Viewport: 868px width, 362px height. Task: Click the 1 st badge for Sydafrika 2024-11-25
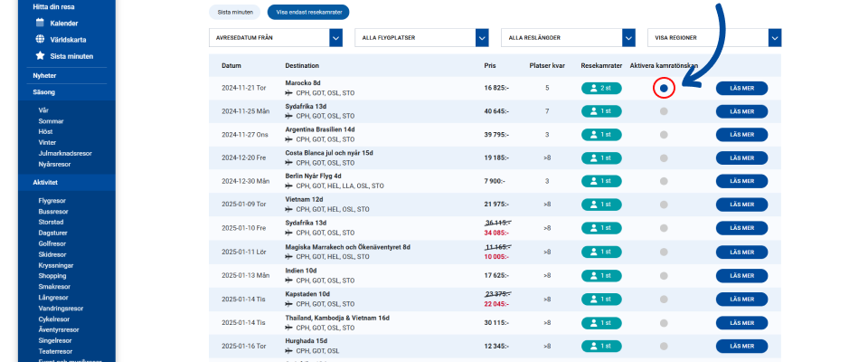tap(601, 111)
